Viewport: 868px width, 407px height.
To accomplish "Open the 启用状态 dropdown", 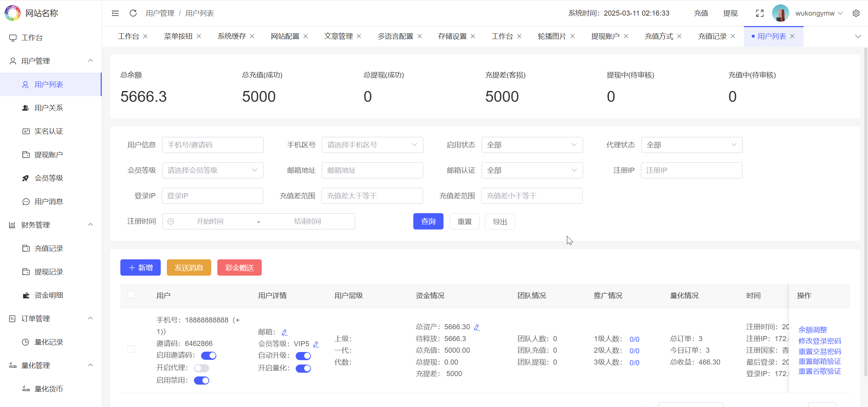I will click(532, 145).
